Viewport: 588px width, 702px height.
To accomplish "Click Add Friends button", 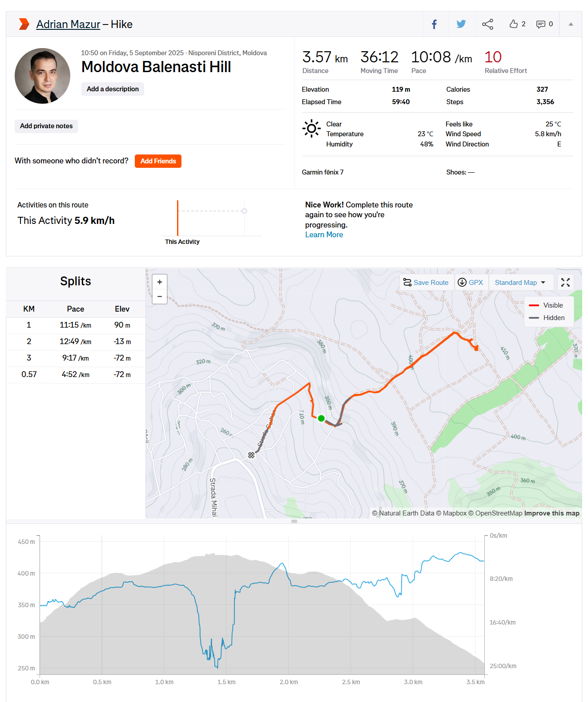I will click(x=158, y=161).
